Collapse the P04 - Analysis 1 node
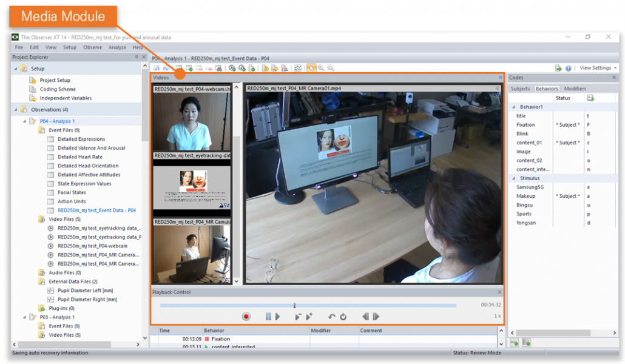Image resolution: width=625 pixels, height=364 pixels. coord(25,121)
